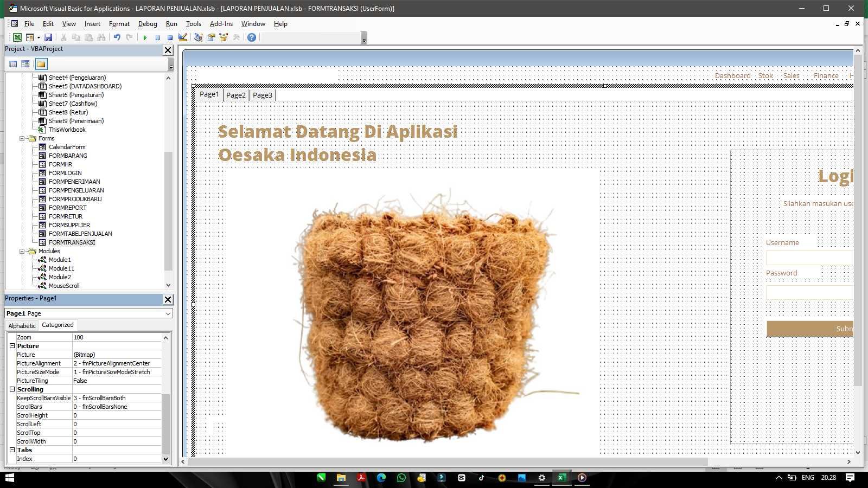The width and height of the screenshot is (868, 488).
Task: Switch to Page3 tab on the form
Action: coord(263,95)
